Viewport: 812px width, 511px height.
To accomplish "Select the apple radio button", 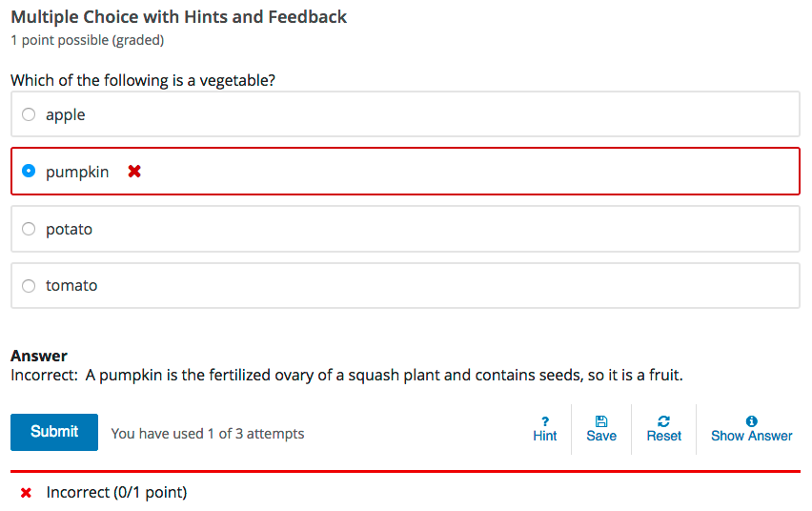I will [29, 114].
